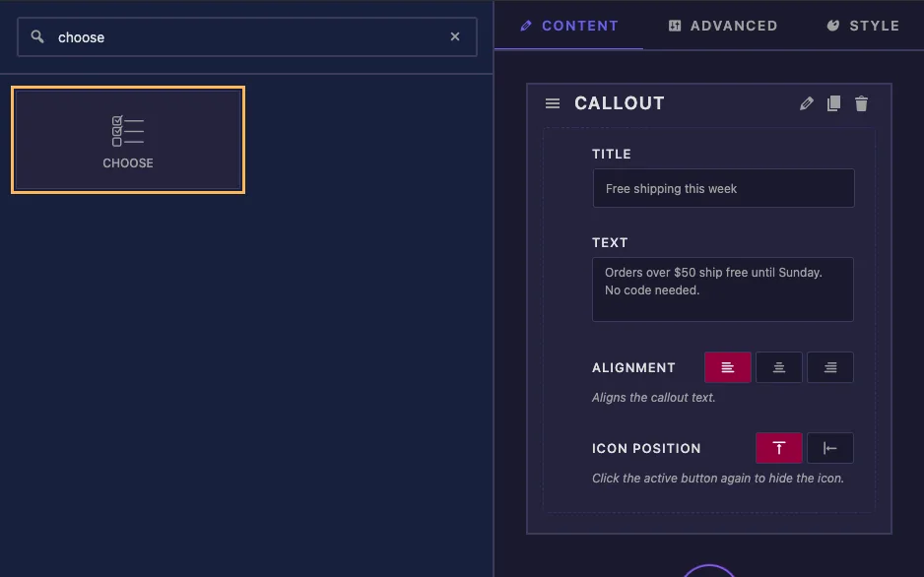Screen dimensions: 924x577
Task: Set icon position to left
Action: 830,448
